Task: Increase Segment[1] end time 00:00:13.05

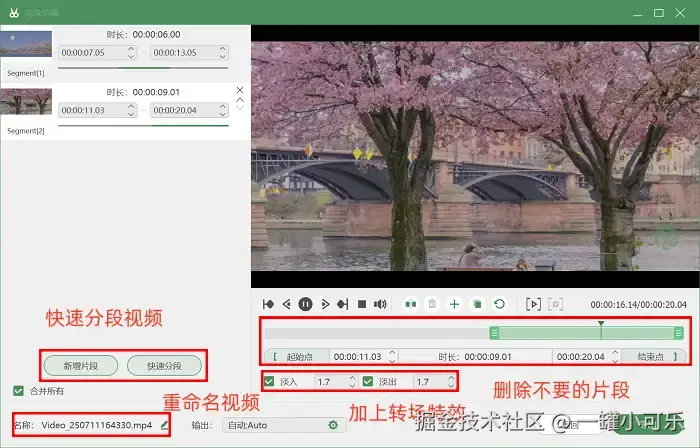Action: point(223,49)
